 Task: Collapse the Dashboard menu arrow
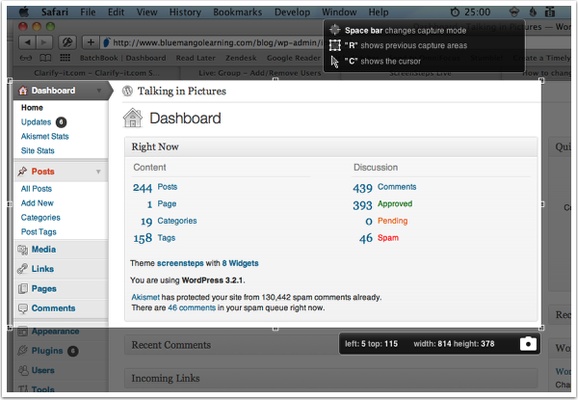[99, 91]
